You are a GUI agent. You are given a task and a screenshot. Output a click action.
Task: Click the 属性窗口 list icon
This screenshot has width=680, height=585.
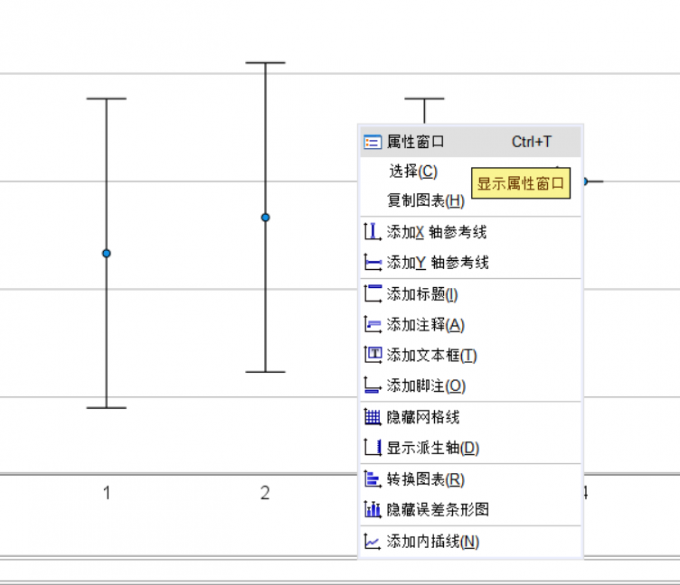[x=373, y=142]
